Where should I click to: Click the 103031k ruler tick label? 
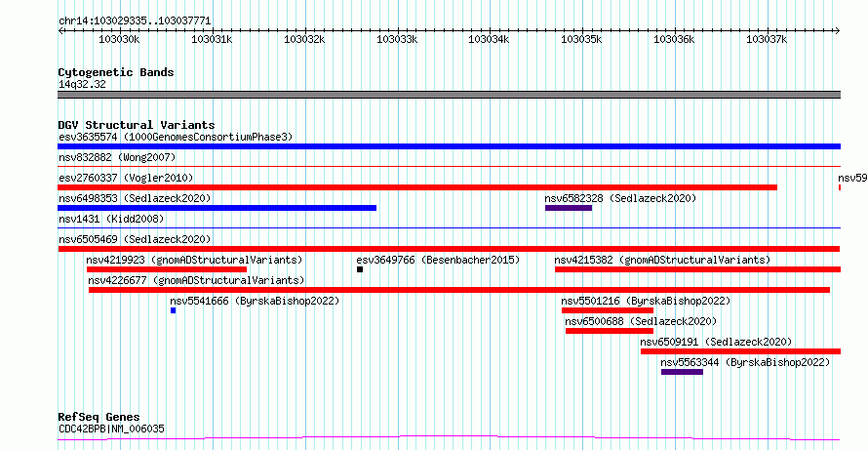[x=212, y=39]
